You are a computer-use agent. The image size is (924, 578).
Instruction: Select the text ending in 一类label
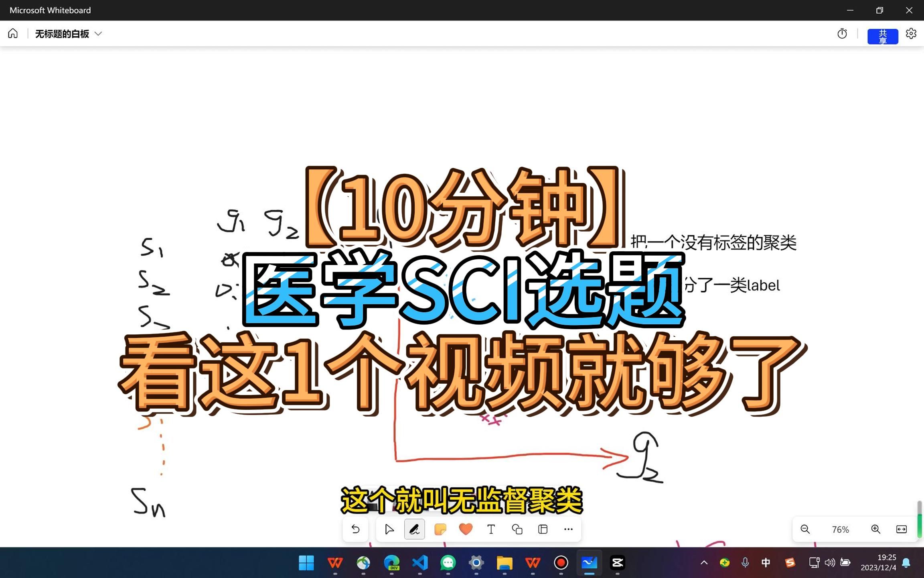tap(732, 285)
